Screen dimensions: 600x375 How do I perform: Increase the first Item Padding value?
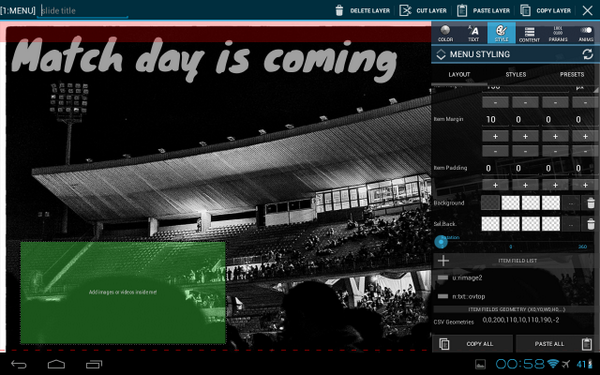(495, 185)
